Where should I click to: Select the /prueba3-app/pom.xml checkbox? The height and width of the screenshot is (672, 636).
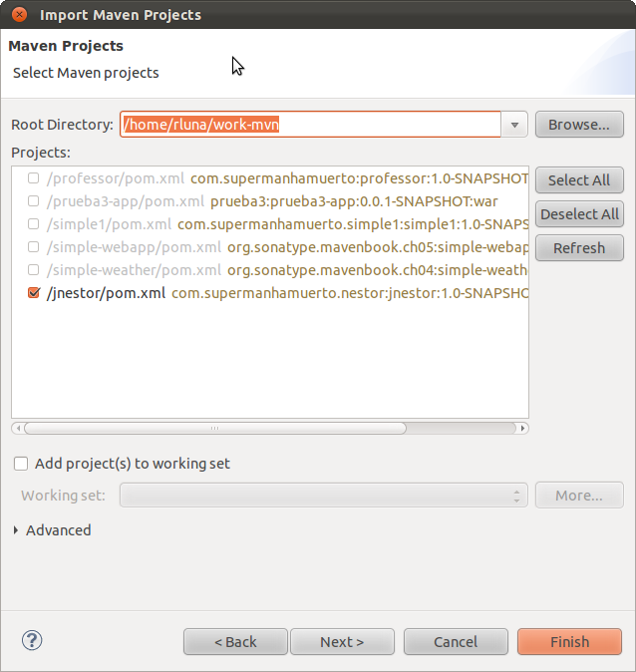coord(34,201)
